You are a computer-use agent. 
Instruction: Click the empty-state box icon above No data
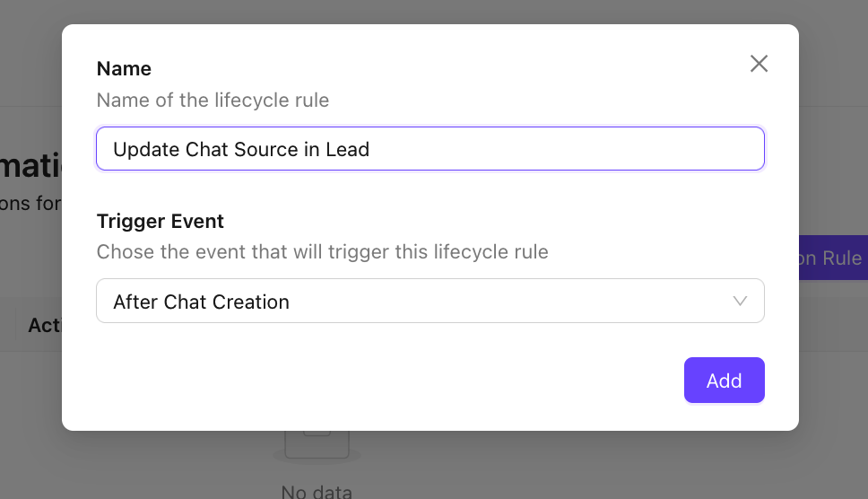pyautogui.click(x=317, y=445)
